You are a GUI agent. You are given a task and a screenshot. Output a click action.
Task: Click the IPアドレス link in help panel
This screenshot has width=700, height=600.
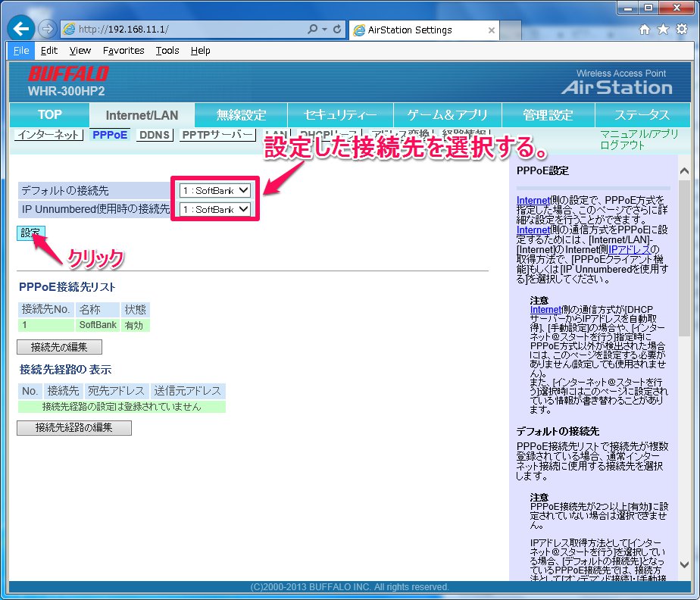[x=630, y=249]
